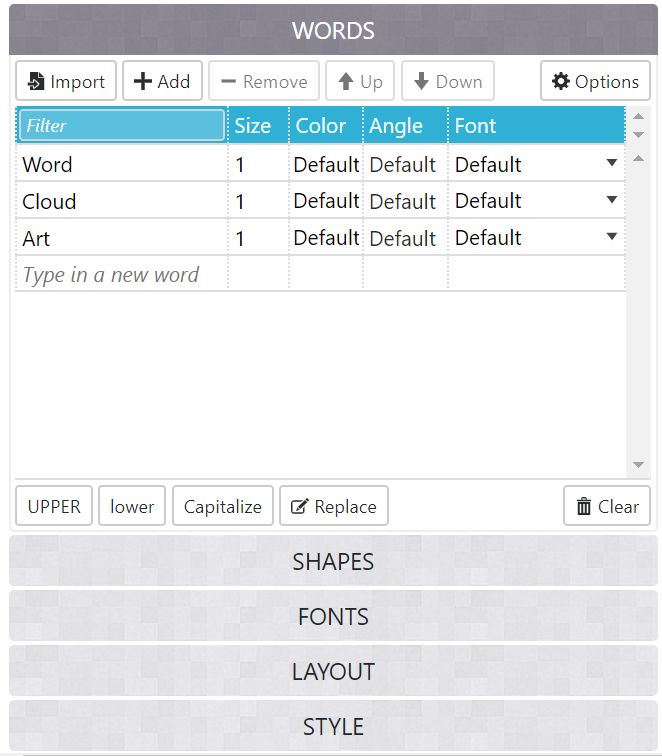Move word down in list
Image resolution: width=662 pixels, height=756 pixels.
point(448,81)
